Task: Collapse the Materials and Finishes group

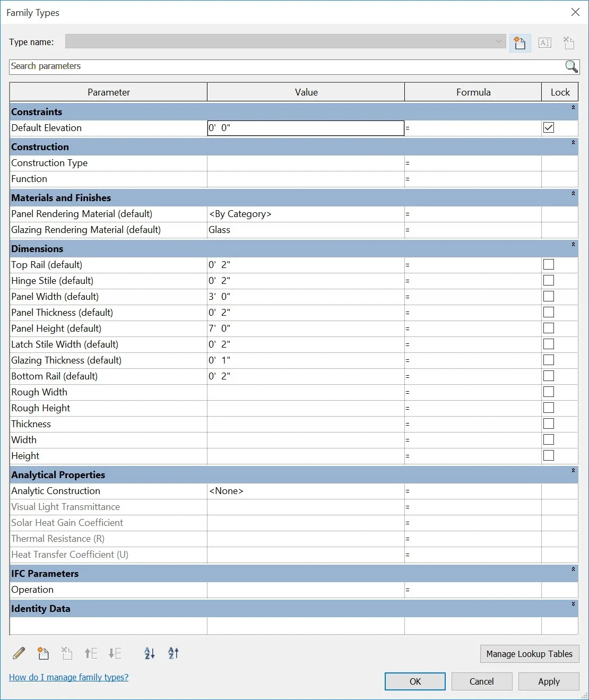Action: pos(573,194)
